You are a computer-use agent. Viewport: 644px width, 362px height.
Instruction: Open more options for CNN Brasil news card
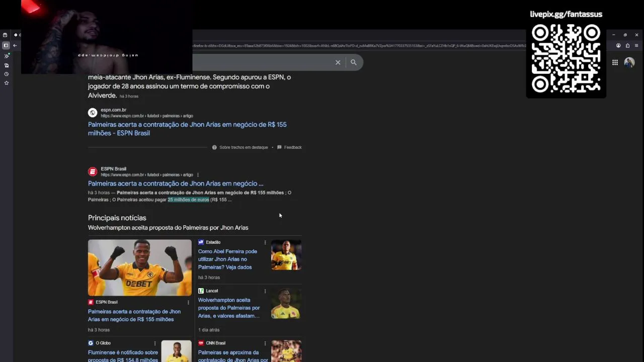pyautogui.click(x=265, y=343)
